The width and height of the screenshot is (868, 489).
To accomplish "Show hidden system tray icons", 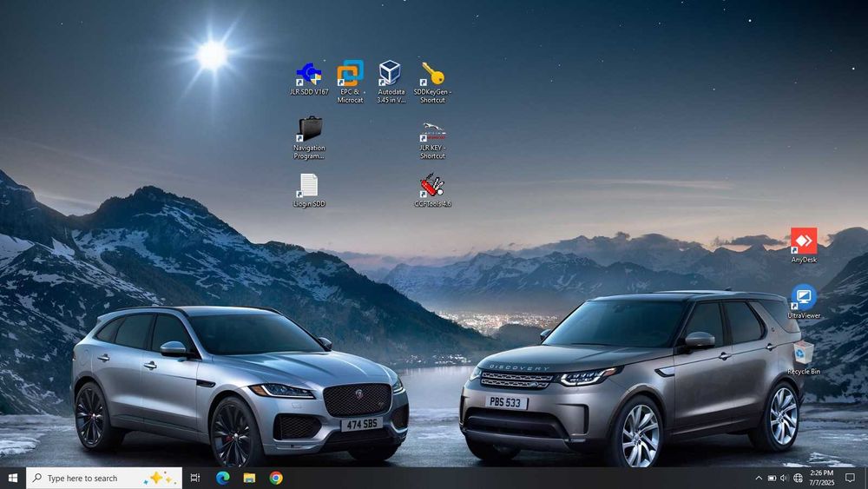I will coord(759,478).
